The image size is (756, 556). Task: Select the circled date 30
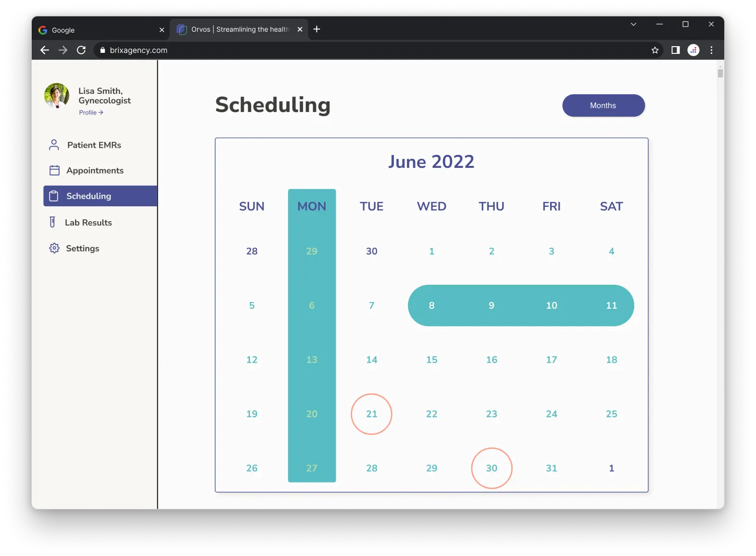(491, 468)
